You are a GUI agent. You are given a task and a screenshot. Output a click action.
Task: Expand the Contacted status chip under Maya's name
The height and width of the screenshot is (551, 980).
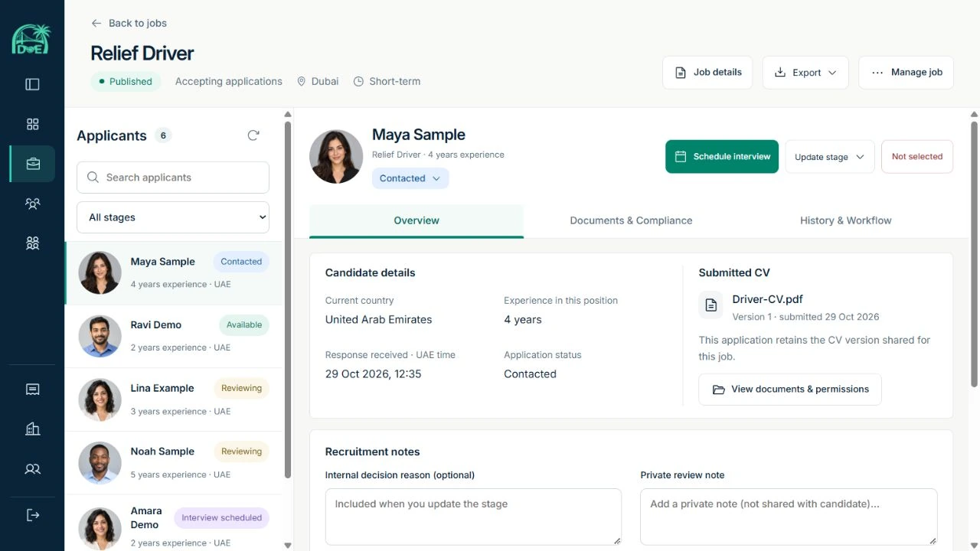(410, 178)
